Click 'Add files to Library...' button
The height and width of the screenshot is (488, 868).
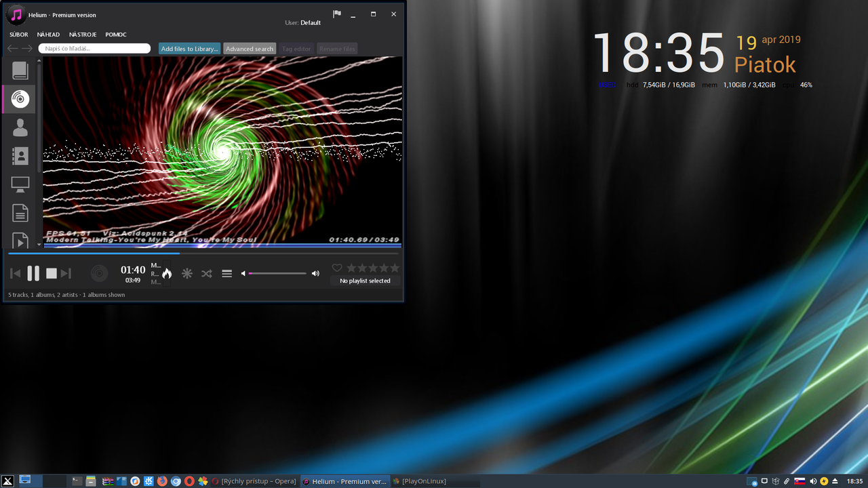pyautogui.click(x=190, y=49)
